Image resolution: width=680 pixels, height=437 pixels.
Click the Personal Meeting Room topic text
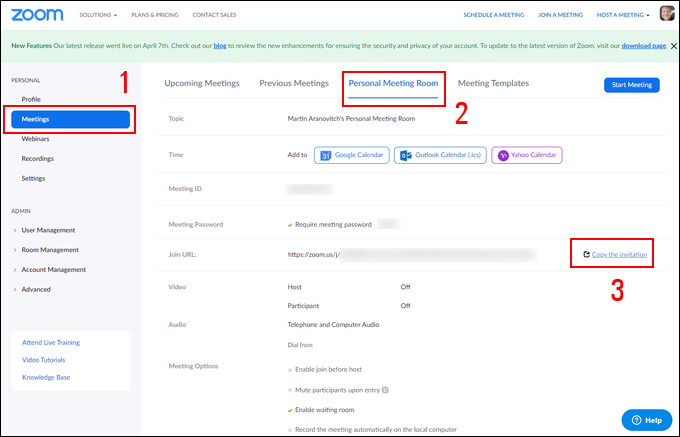(351, 119)
